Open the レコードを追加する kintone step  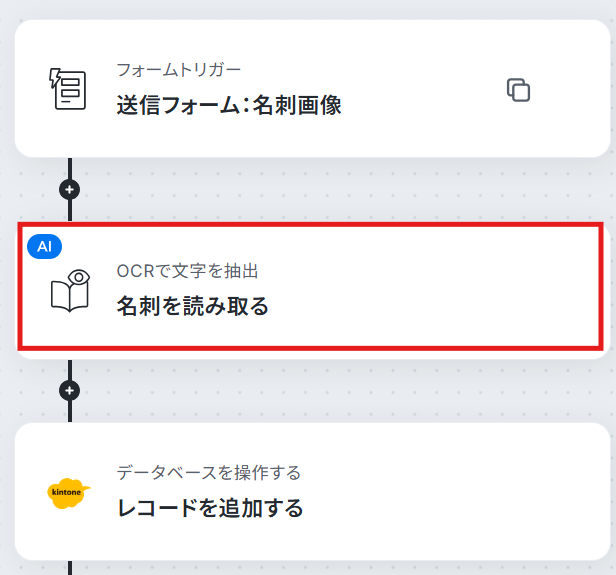pyautogui.click(x=312, y=491)
